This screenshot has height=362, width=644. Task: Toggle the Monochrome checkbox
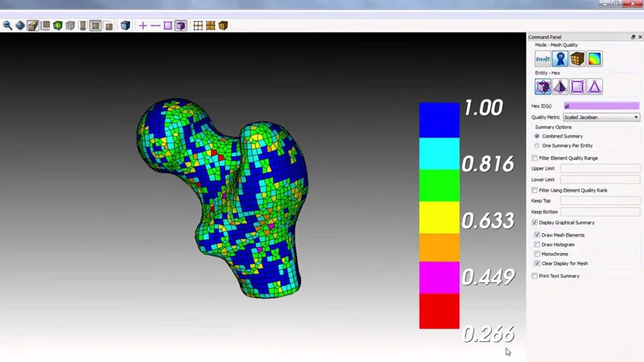click(x=537, y=254)
